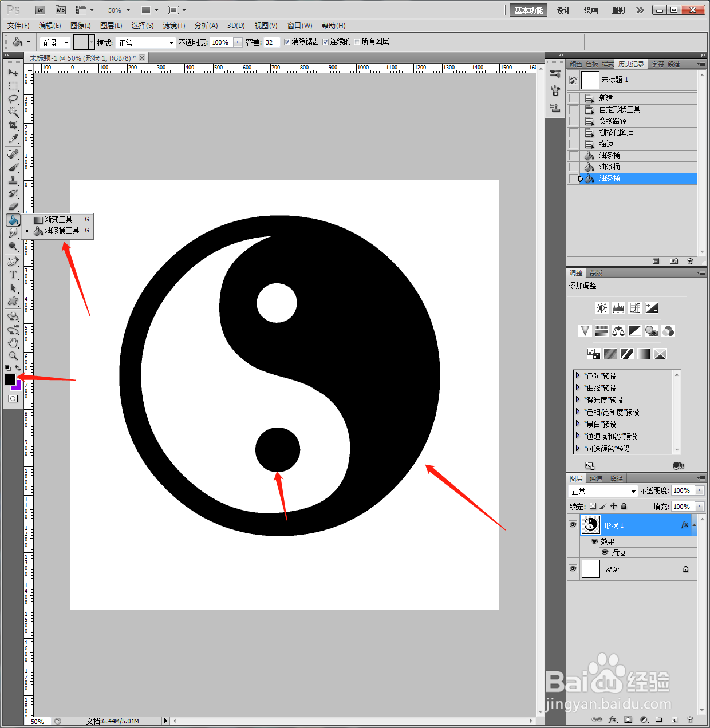Set history brush source at 新建 state
710x728 pixels.
pos(574,98)
